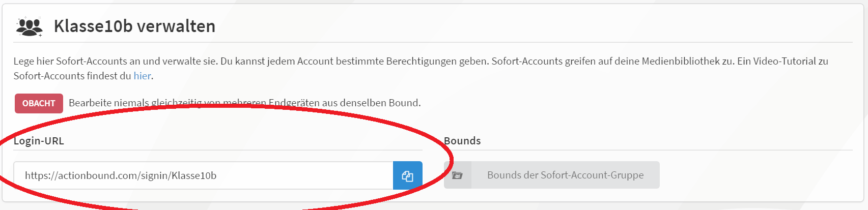Click the red OBACHT badge

pyautogui.click(x=39, y=103)
